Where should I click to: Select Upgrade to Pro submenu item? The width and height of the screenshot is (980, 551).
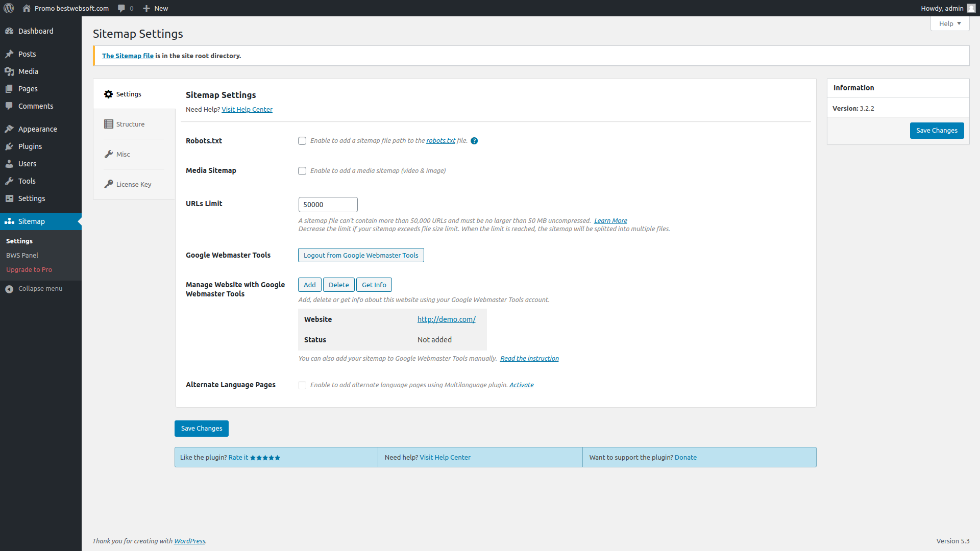[x=29, y=269]
